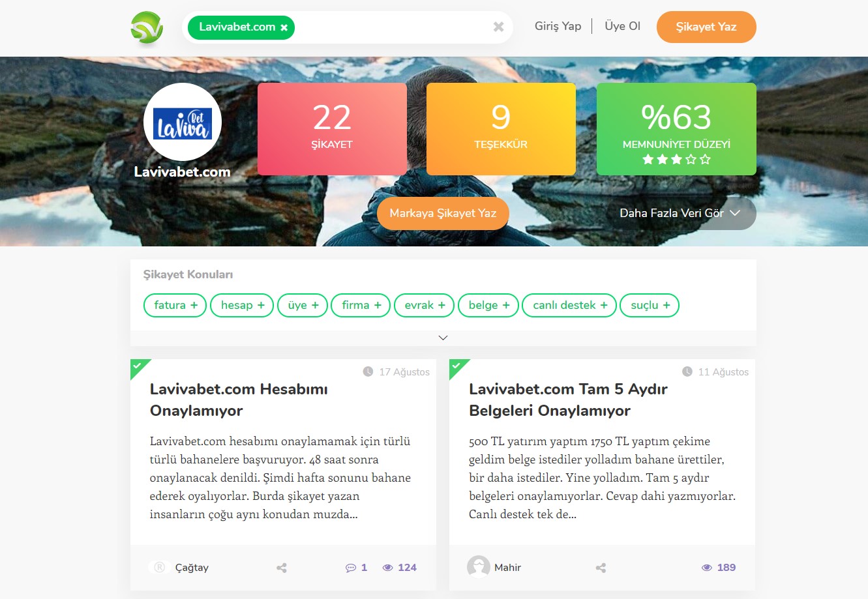Click the Lavivabet brand logo
This screenshot has height=599, width=868.
click(x=183, y=122)
